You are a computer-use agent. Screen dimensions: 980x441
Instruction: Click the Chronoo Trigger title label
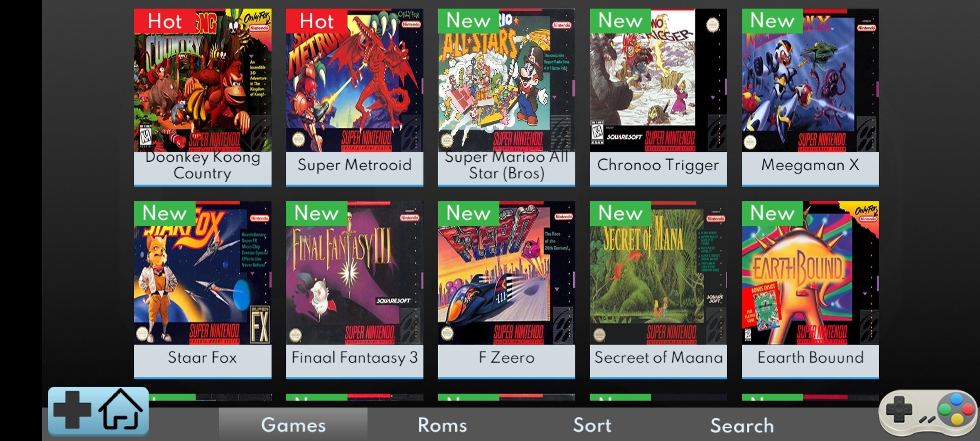point(658,165)
